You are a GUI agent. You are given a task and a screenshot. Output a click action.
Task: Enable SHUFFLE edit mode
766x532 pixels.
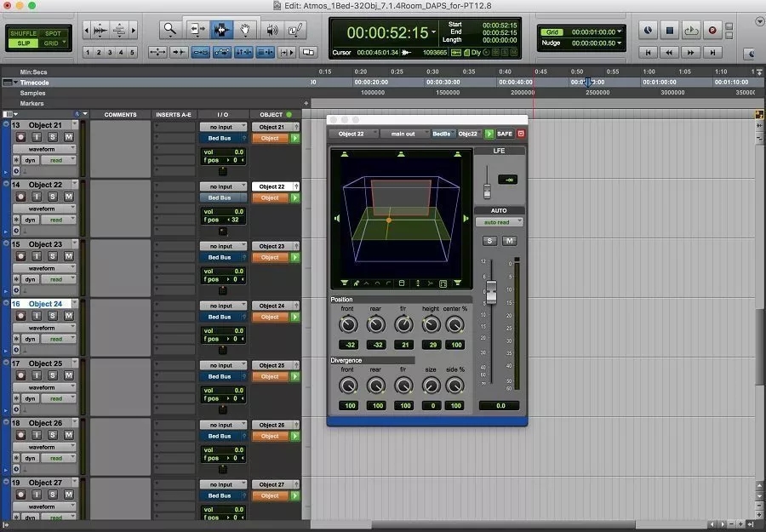(23, 31)
